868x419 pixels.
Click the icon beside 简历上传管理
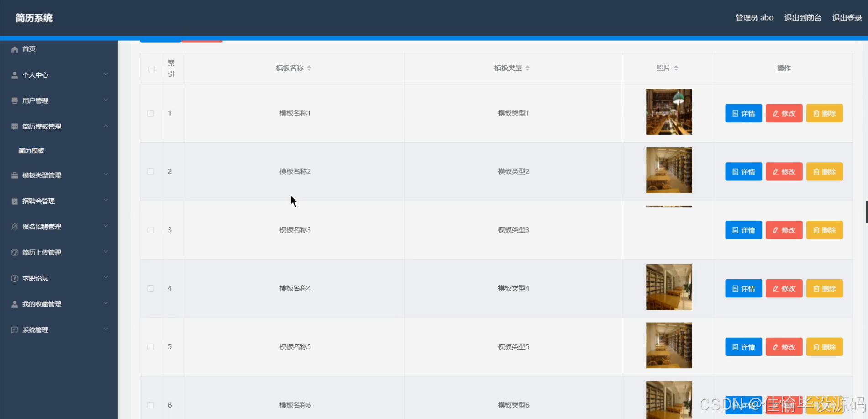pyautogui.click(x=15, y=253)
